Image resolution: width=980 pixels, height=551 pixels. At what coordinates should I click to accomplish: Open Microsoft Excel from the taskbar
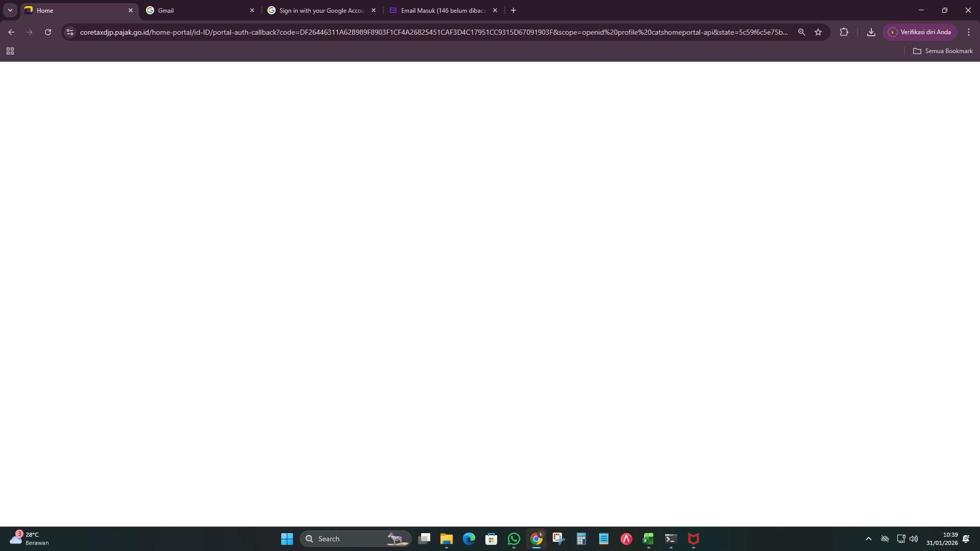tap(649, 539)
